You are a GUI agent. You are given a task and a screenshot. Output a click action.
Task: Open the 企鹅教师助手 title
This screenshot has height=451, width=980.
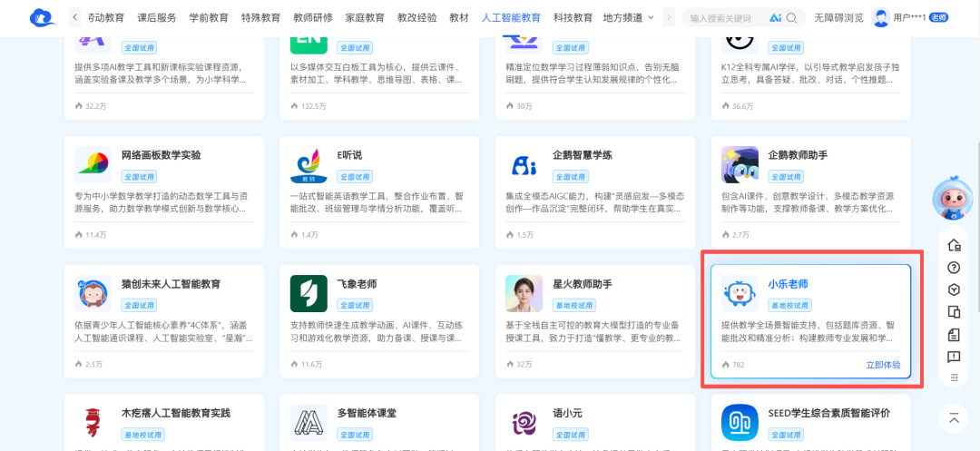(x=799, y=155)
